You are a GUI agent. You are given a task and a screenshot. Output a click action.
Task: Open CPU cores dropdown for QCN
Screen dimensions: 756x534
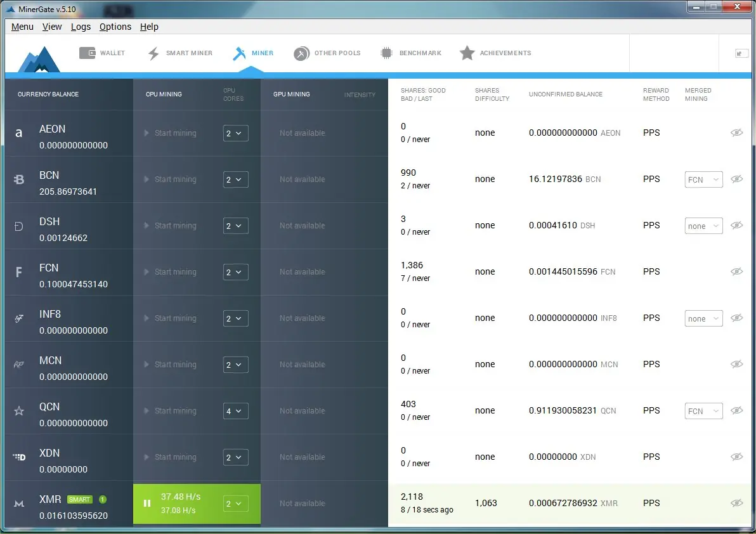(x=235, y=410)
